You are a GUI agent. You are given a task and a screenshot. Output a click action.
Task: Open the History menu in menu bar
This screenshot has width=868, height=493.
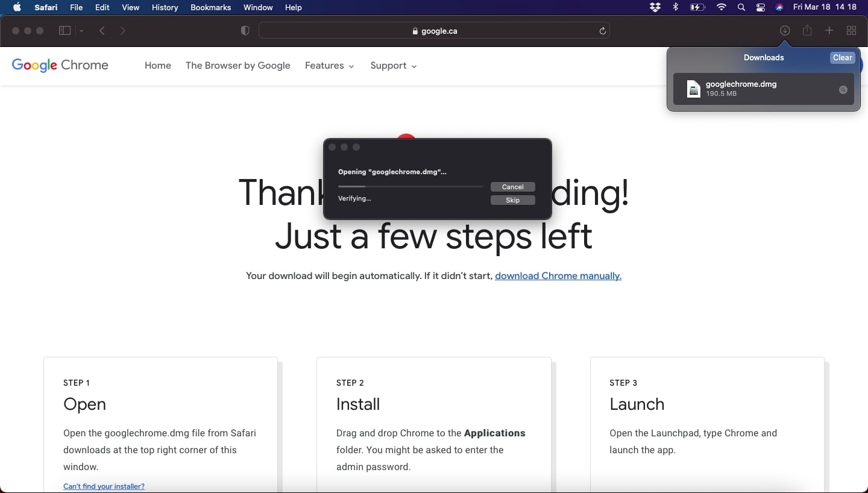coord(165,7)
